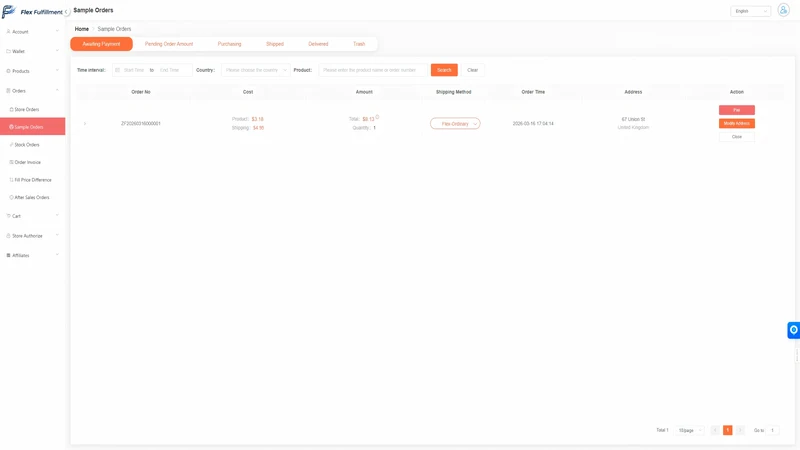The width and height of the screenshot is (800, 450).
Task: Expand the Store Authorize sidebar menu
Action: click(33, 236)
